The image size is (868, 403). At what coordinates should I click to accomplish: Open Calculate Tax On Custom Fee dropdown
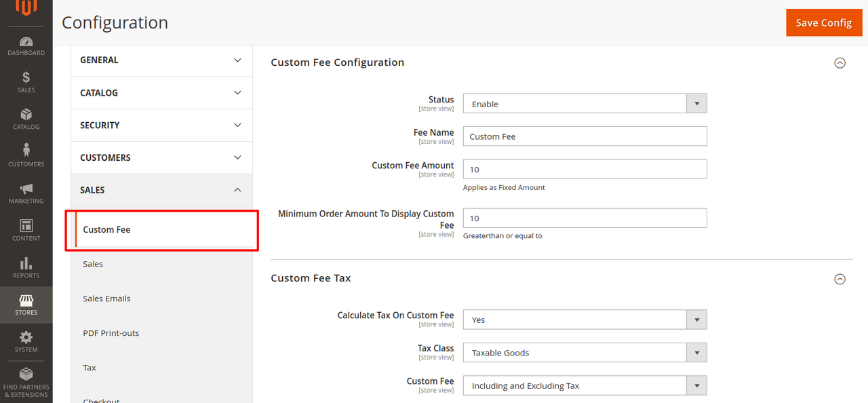[x=585, y=320]
